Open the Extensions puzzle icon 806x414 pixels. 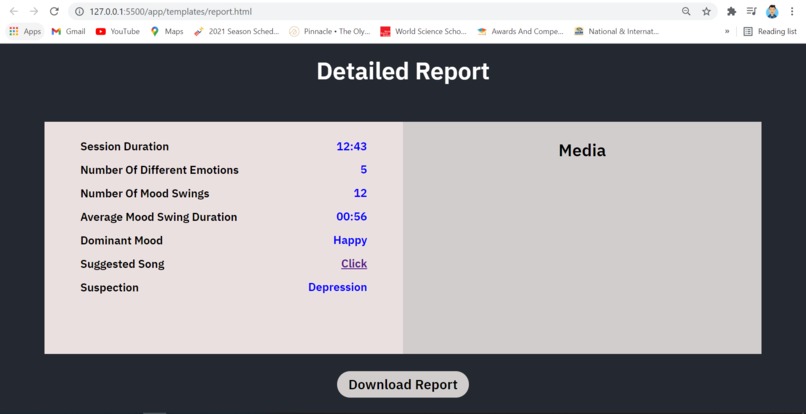pos(731,11)
